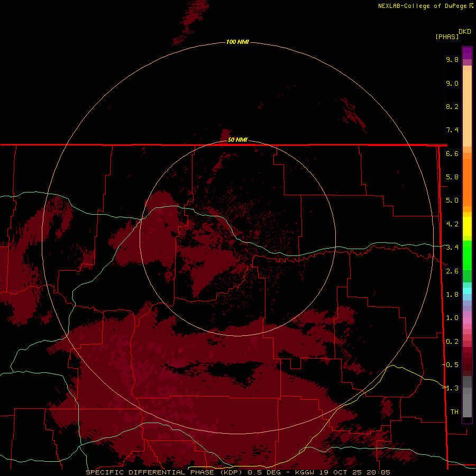Click the 9.0 value on the legend

point(452,83)
